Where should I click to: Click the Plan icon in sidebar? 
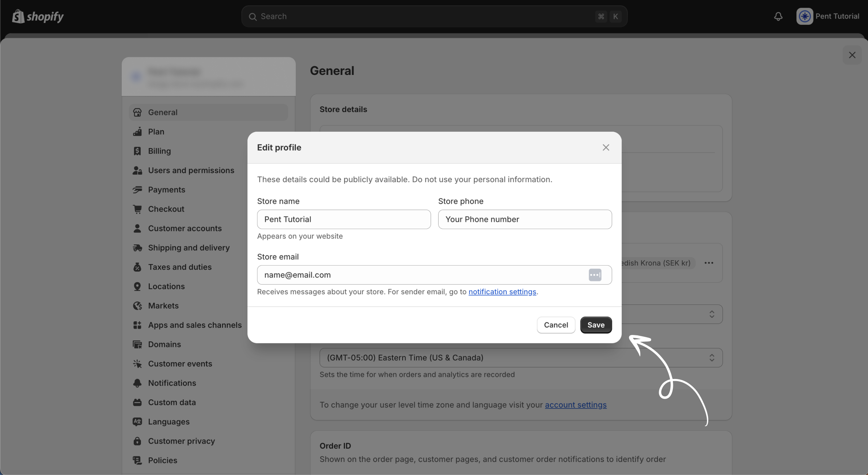tap(137, 132)
